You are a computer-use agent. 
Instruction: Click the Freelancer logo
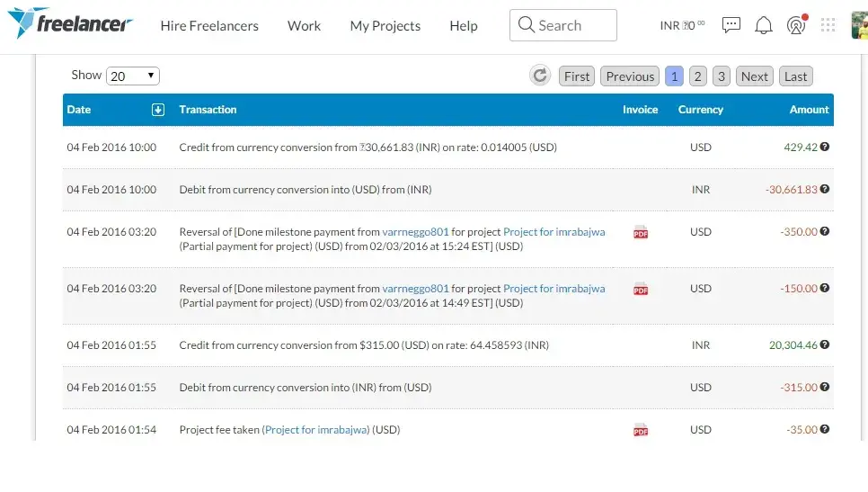click(70, 23)
